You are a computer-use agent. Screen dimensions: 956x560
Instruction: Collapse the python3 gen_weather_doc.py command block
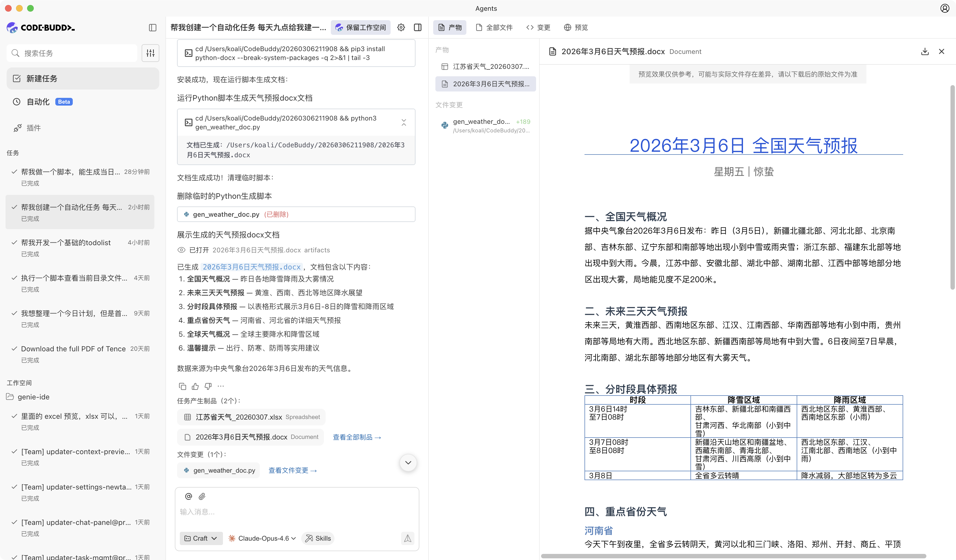tap(404, 122)
